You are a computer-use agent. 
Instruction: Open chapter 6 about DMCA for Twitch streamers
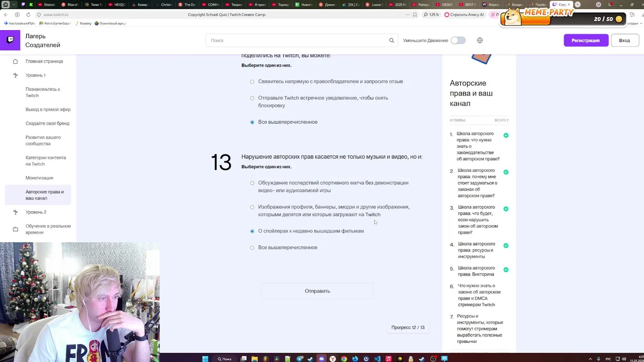479,295
